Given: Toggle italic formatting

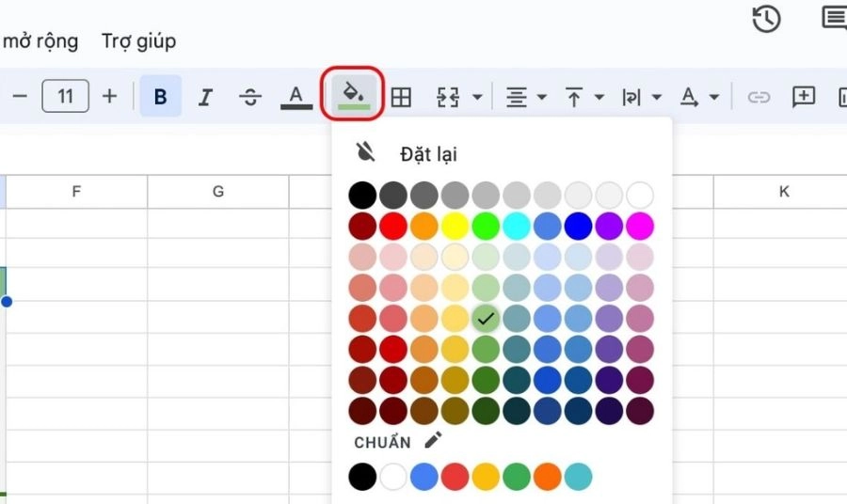Looking at the screenshot, I should click(206, 97).
